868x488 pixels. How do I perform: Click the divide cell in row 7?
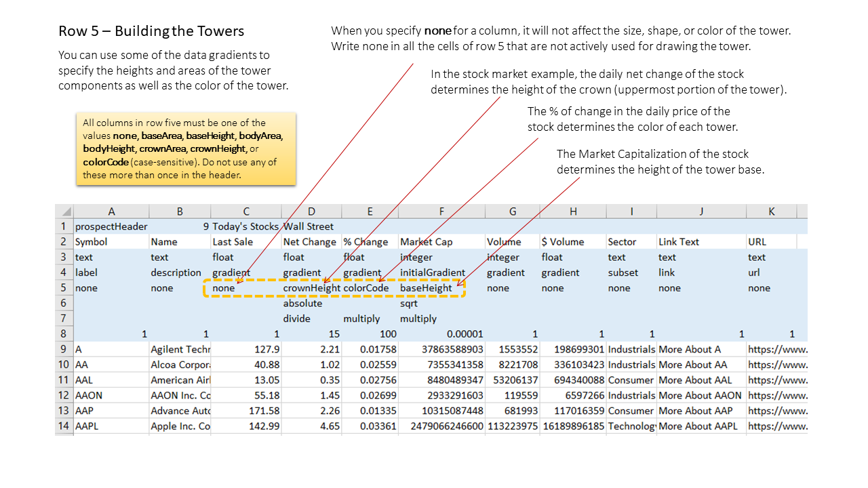coord(311,319)
